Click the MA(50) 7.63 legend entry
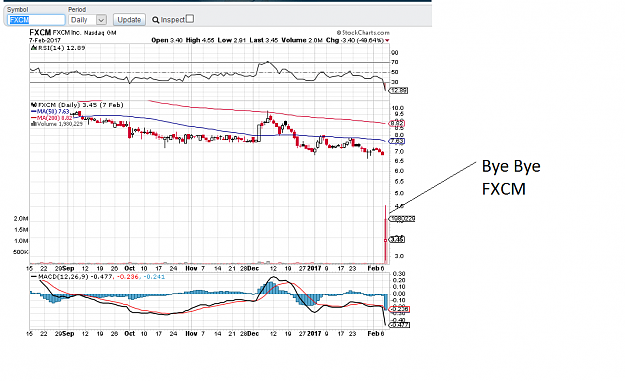 tap(51, 112)
